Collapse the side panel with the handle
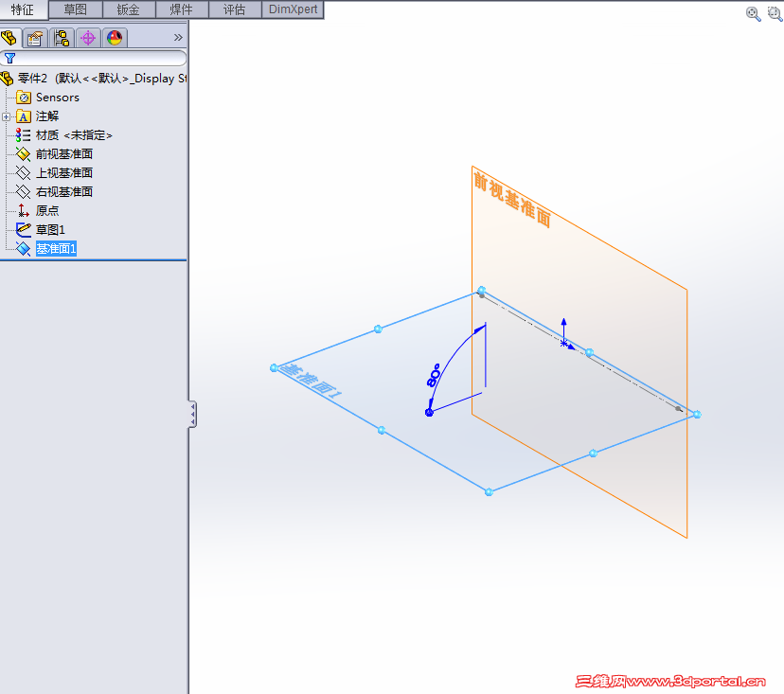784x694 pixels. tap(193, 414)
